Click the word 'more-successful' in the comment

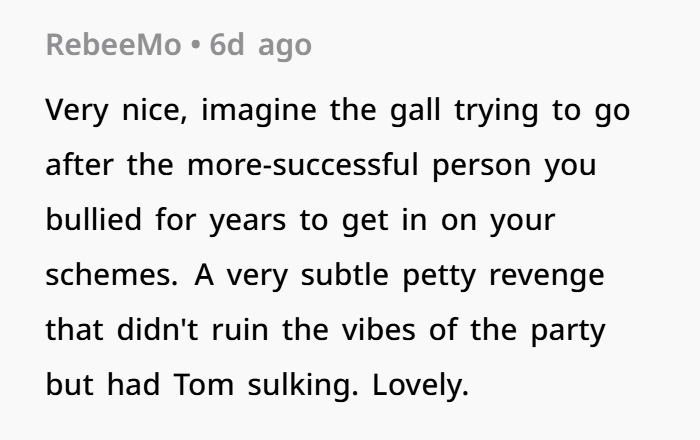tap(303, 165)
